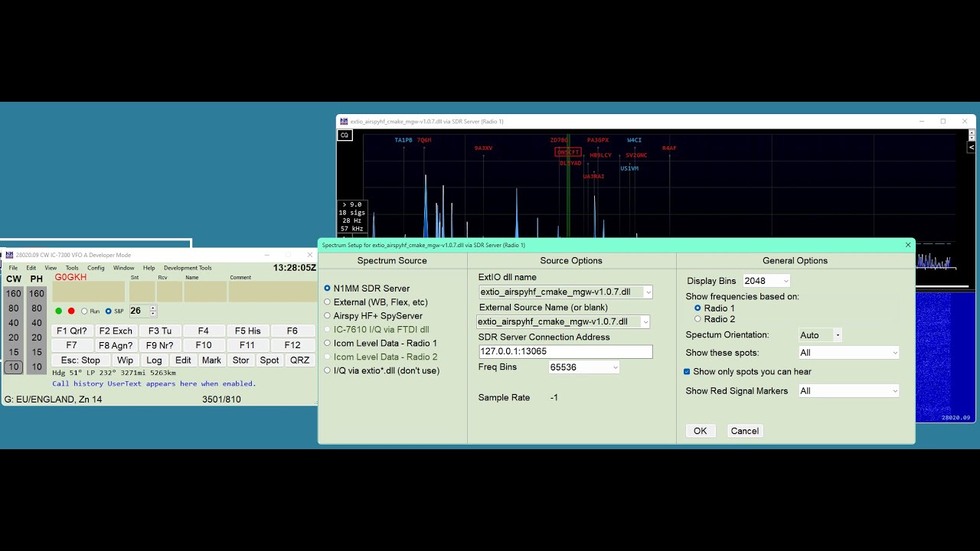Close the Spectrum Setup dialog

908,245
